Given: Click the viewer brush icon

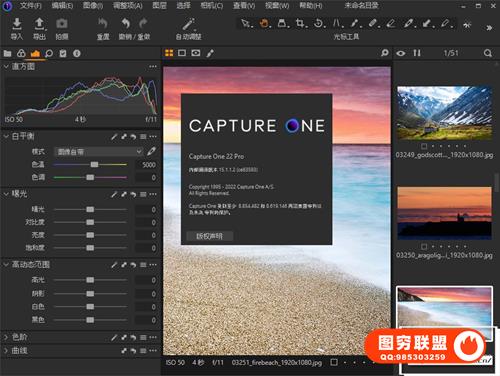Looking at the screenshot, I should pos(210,53).
